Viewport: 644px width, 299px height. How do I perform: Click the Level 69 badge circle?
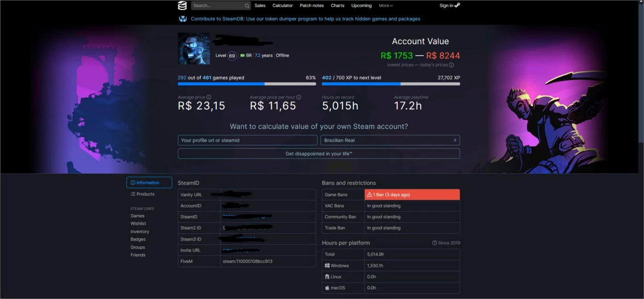coord(232,56)
